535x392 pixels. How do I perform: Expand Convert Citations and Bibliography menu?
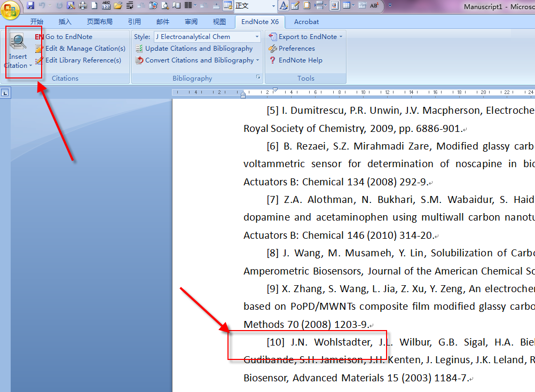tap(257, 60)
